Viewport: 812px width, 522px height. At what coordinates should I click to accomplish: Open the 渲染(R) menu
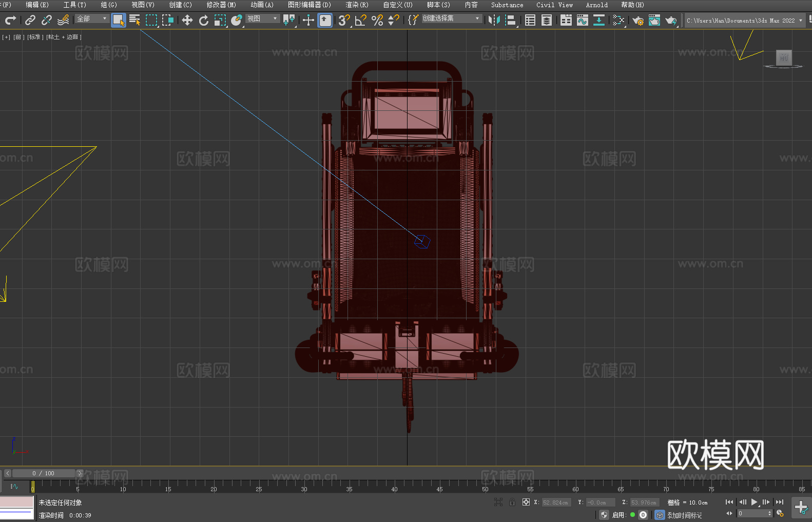click(357, 5)
